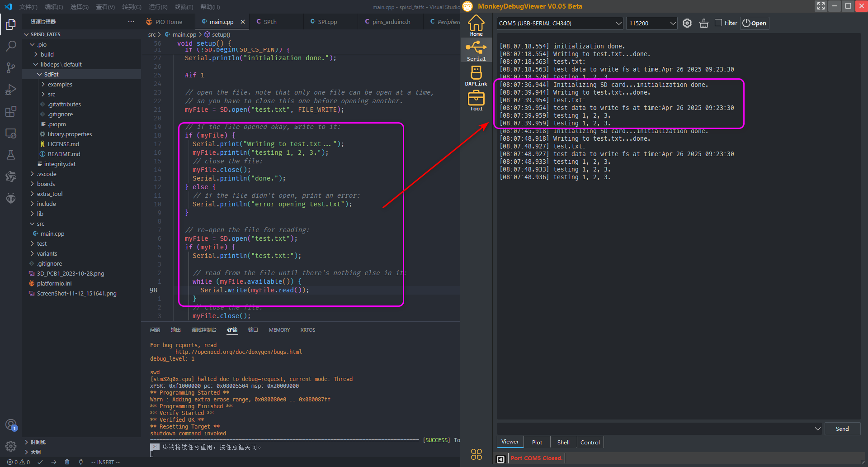The image size is (868, 467).
Task: Enable the Filter checkbox
Action: pos(718,23)
